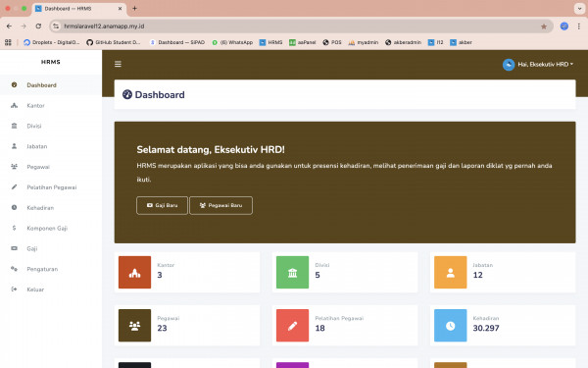Open the akber bookmark
Viewport: 588px width, 368px height.
(461, 42)
